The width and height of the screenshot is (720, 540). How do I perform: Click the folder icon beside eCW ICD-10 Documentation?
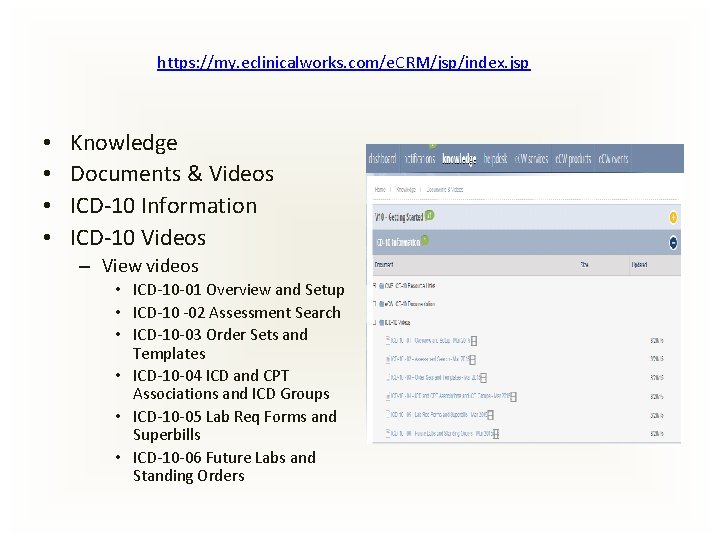[381, 304]
